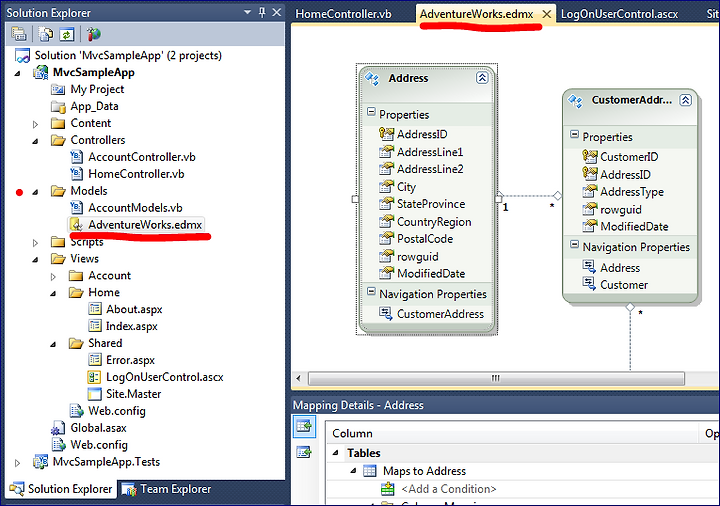Select Error.aspx file
Viewport: 720px width, 506px height.
(x=130, y=360)
